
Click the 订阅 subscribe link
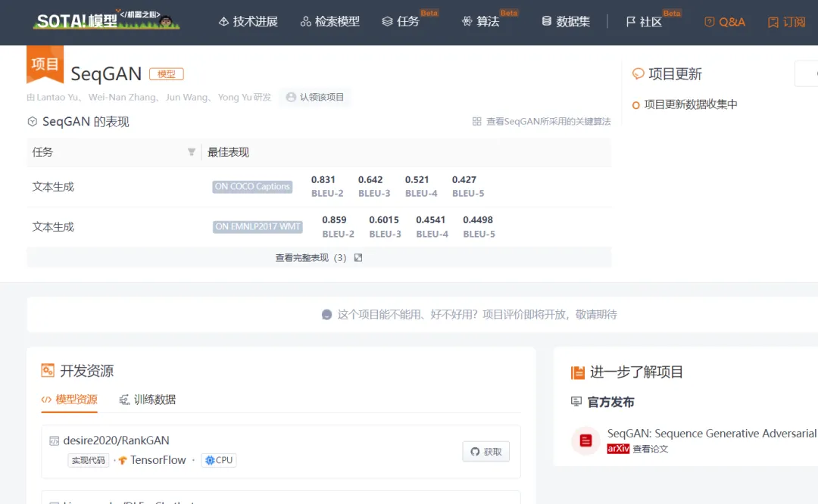pos(787,22)
